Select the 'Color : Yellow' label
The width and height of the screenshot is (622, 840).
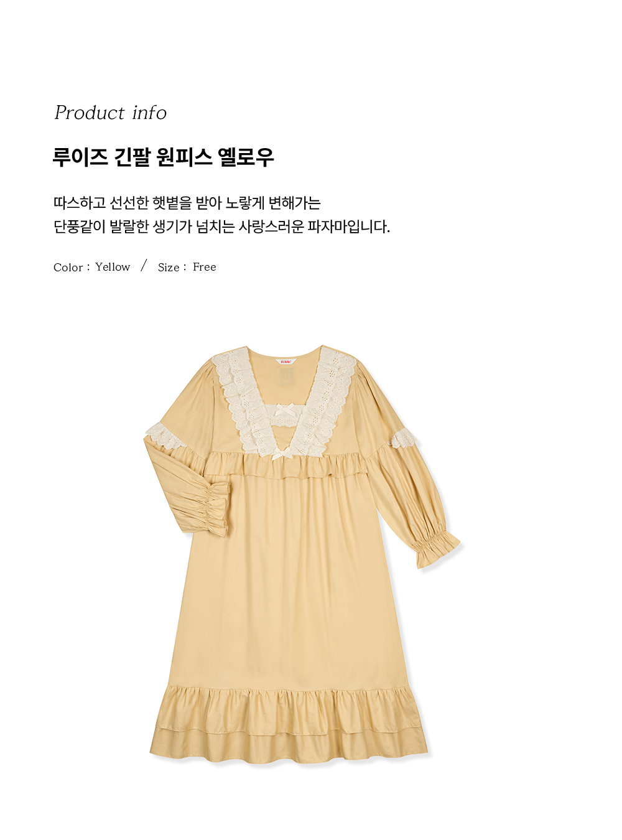(x=92, y=267)
